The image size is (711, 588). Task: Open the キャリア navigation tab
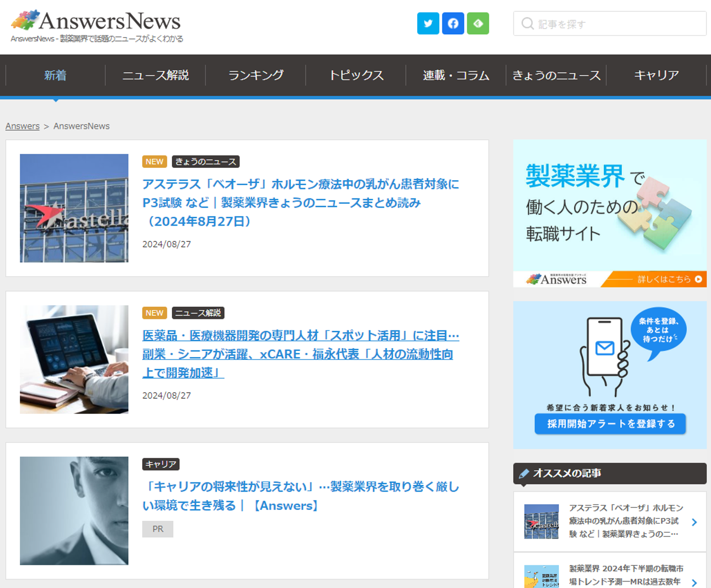(657, 75)
